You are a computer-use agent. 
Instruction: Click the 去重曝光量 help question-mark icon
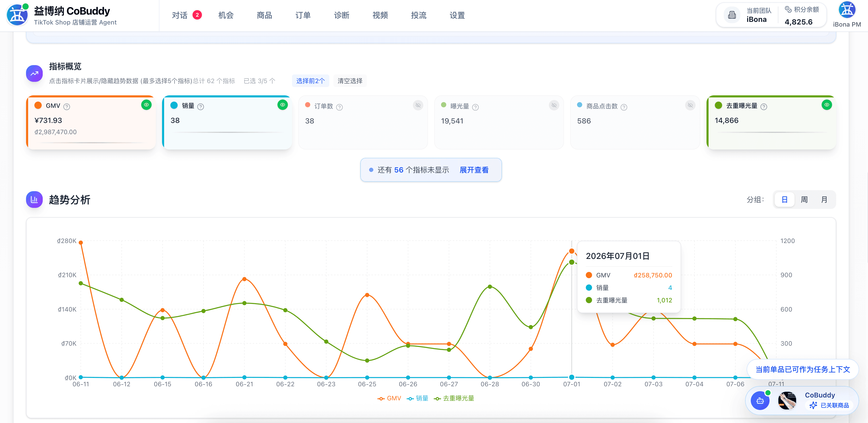(x=764, y=107)
